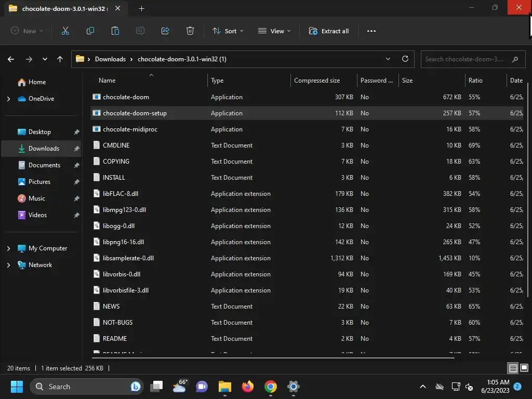
Task: Open the Sort dropdown menu
Action: click(228, 31)
